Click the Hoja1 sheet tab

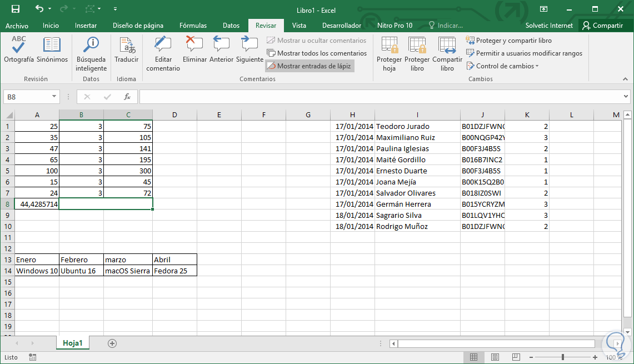[x=73, y=343]
